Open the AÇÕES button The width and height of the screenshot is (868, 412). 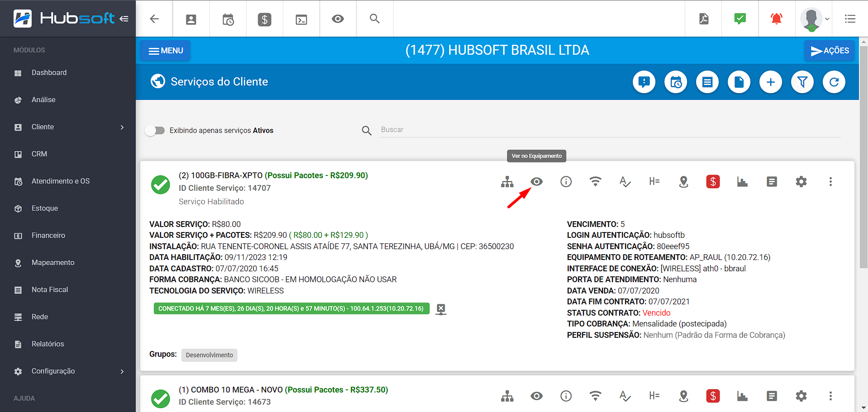click(830, 51)
